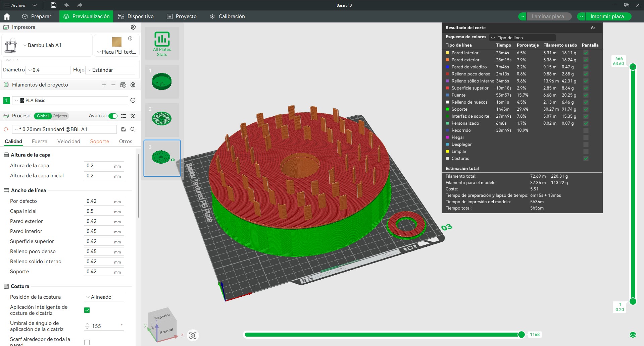This screenshot has width=644, height=346.
Task: Click horizontal move slider handle
Action: click(x=521, y=335)
